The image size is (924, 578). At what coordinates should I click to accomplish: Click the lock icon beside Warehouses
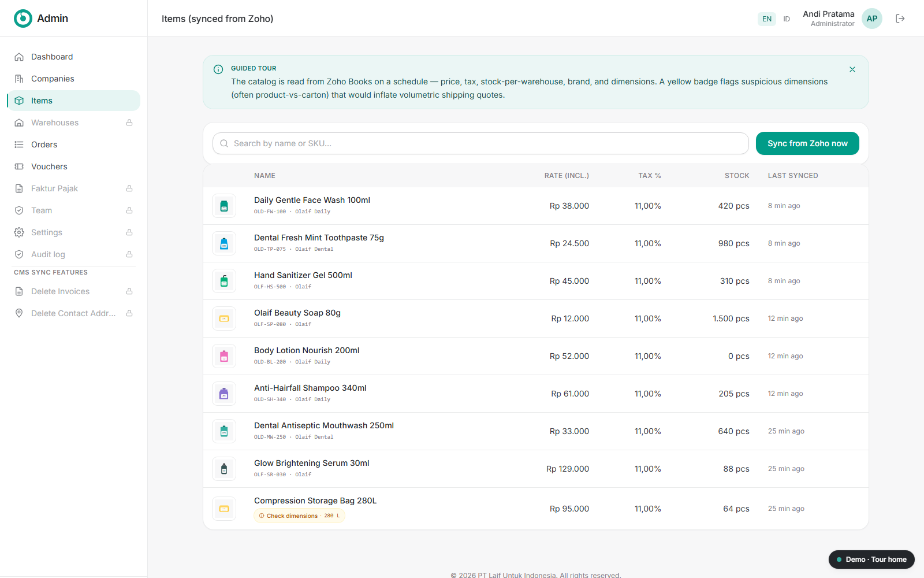[129, 123]
